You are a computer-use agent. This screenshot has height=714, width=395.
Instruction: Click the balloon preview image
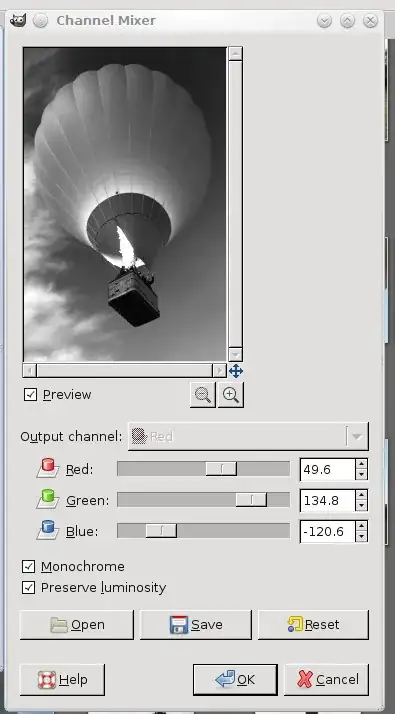[x=125, y=204]
